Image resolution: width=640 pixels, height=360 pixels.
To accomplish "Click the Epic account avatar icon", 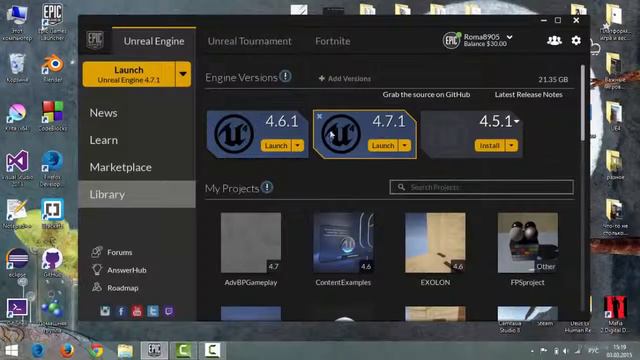I will tap(451, 40).
